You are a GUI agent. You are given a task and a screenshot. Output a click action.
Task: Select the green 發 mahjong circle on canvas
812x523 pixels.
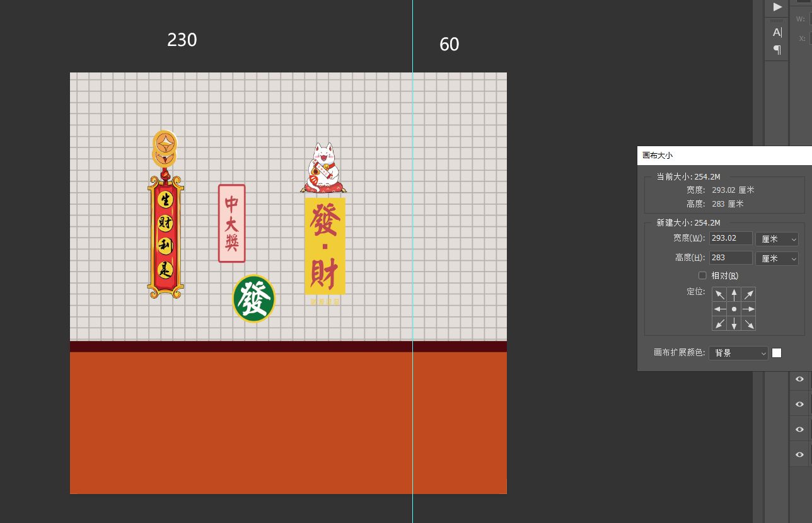[254, 298]
